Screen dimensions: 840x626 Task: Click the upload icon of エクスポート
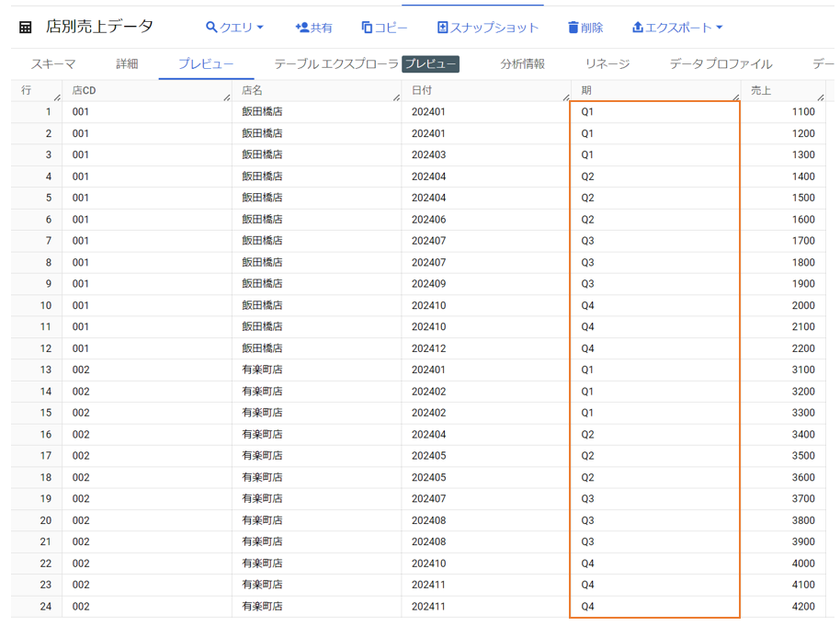coord(638,27)
